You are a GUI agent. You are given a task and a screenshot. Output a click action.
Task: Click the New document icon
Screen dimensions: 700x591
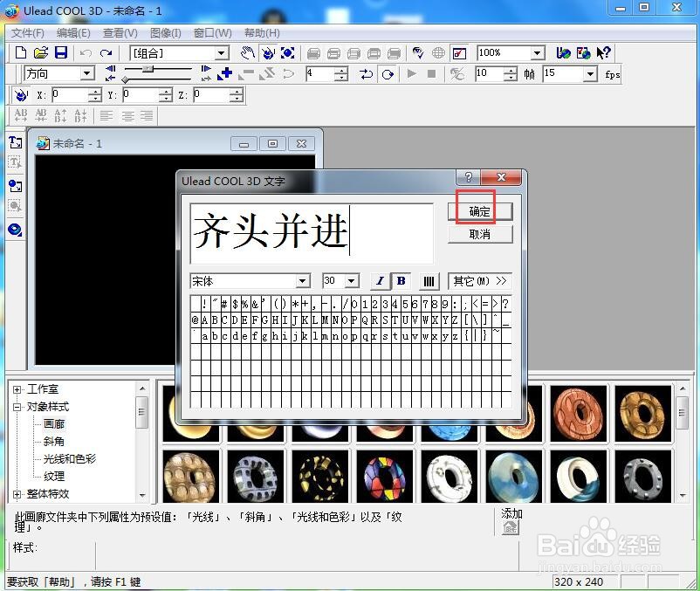[x=21, y=52]
